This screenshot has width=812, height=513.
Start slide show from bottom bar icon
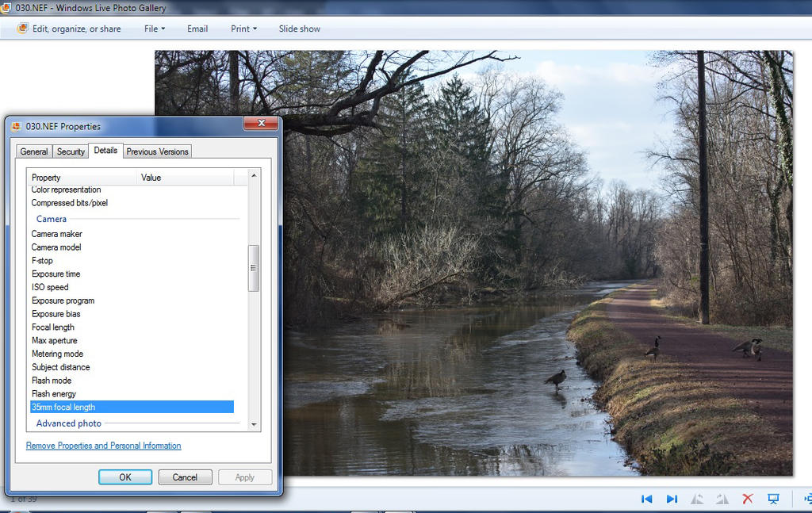coord(772,499)
